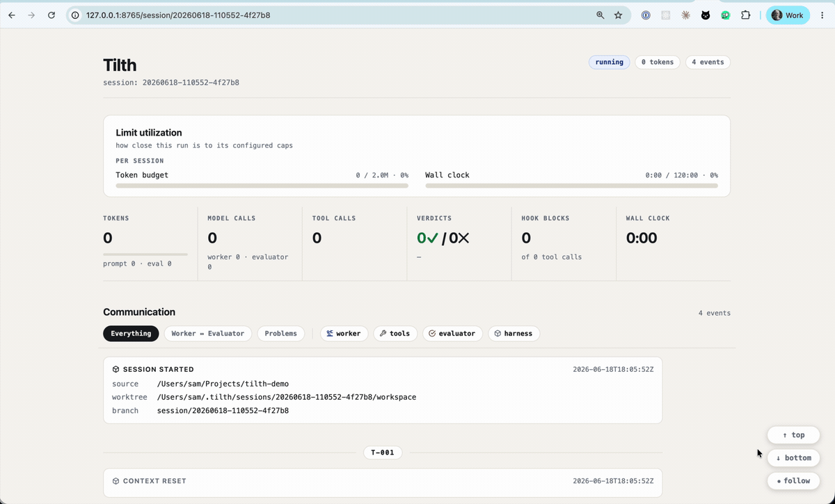Click the branch value session/20260618-110552-4f27b8
Image resolution: width=835 pixels, height=504 pixels.
coord(223,411)
